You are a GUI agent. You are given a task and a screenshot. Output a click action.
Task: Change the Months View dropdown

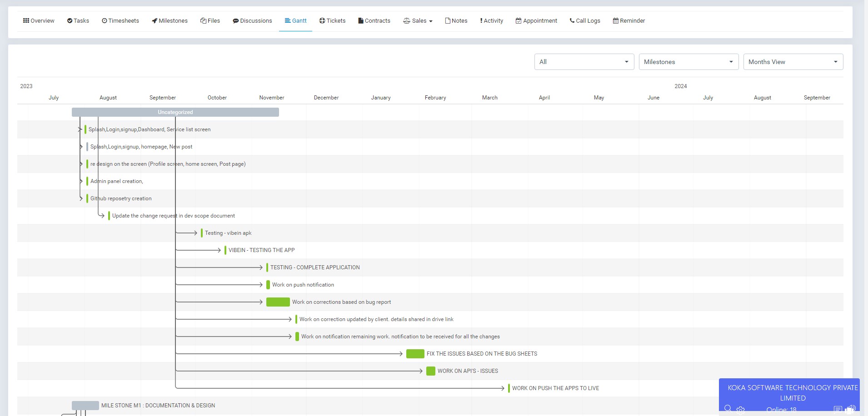(x=793, y=62)
